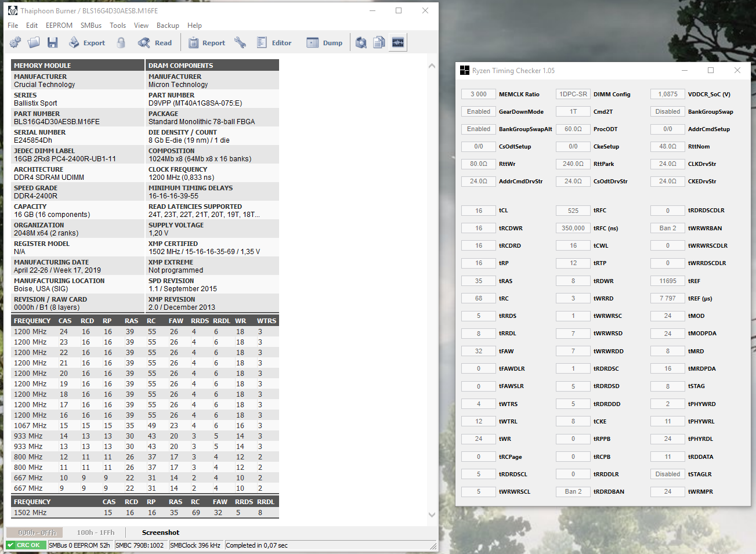Click the BankGroupSwapAlt Enabled field
Screen dimensions: 756x554
[479, 129]
